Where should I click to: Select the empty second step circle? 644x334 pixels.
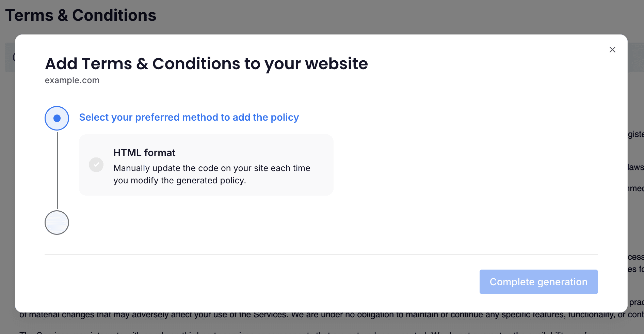coord(57,223)
